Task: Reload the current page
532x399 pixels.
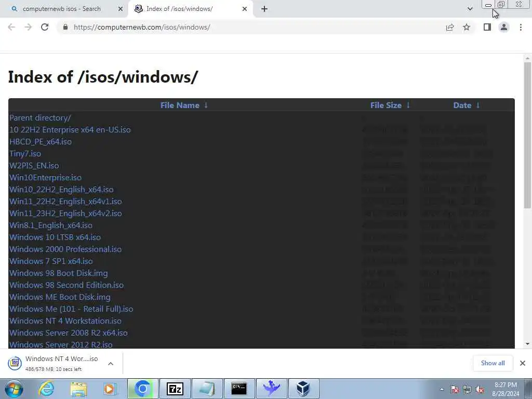Action: [45, 27]
